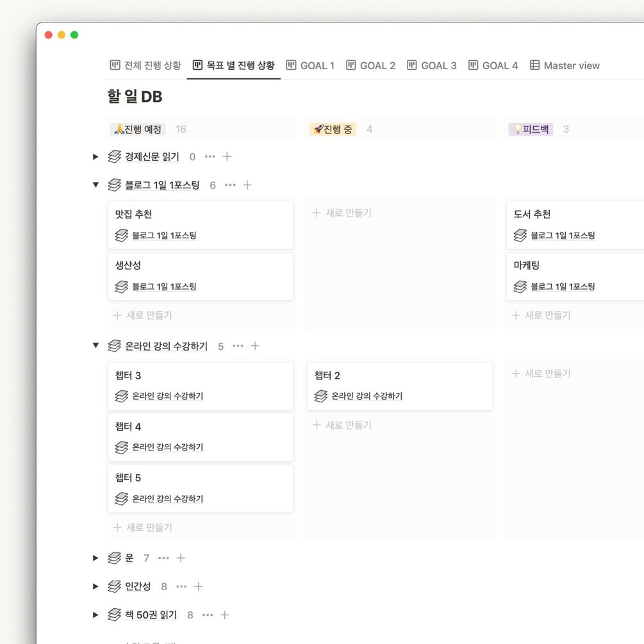Open the 책 50권 읽기 group page link

[151, 615]
